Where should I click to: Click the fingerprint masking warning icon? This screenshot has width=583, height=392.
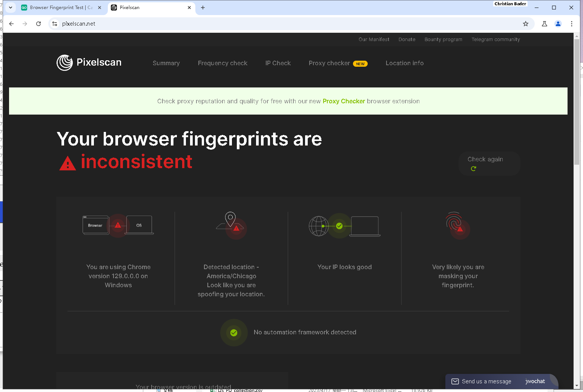458,225
